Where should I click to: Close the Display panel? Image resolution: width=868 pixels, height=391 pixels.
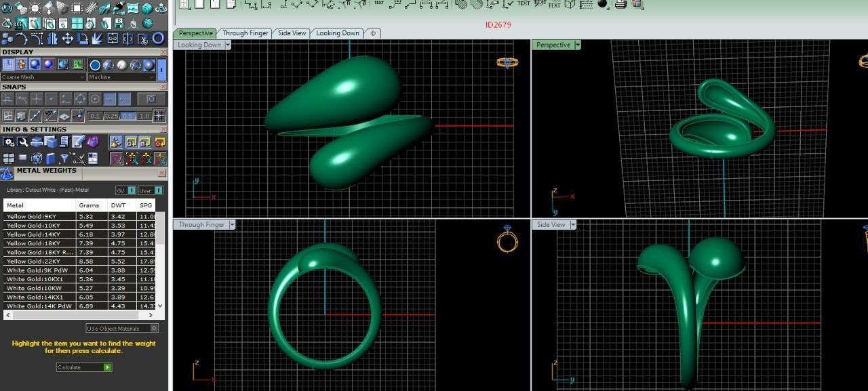click(163, 52)
